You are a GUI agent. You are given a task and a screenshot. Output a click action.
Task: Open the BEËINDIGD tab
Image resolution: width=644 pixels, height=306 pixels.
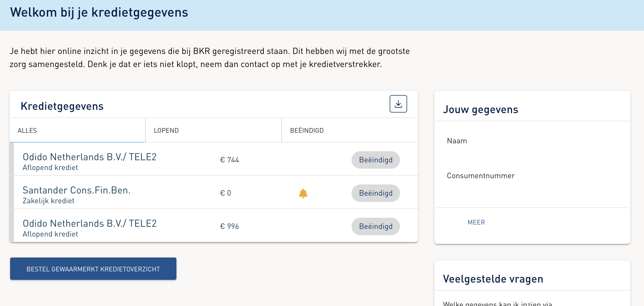point(350,130)
